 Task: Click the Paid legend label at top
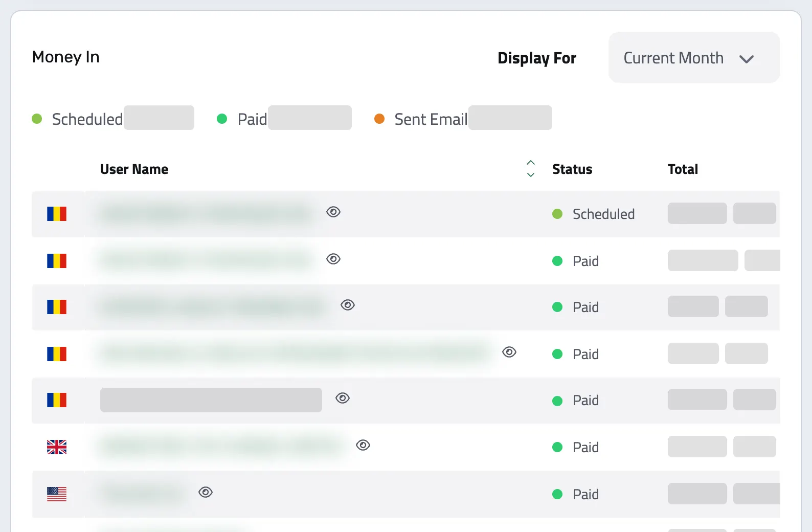click(x=252, y=119)
